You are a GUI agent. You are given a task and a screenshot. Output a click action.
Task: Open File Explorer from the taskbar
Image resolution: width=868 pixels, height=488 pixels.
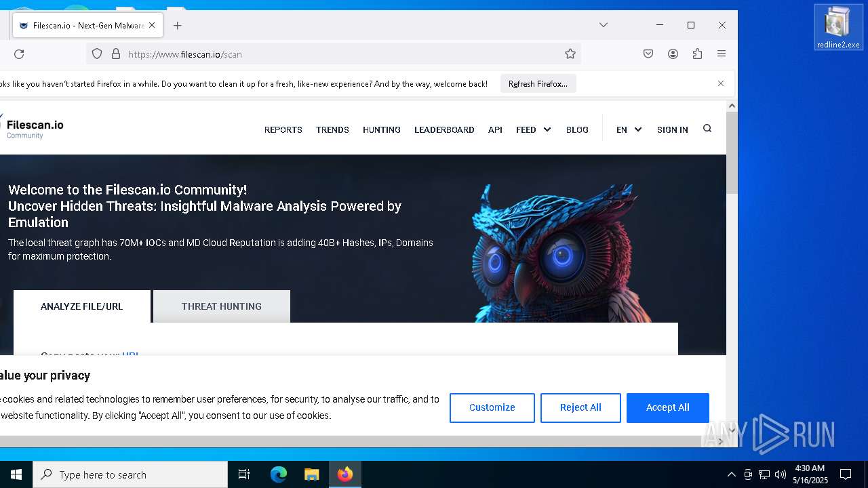point(311,474)
